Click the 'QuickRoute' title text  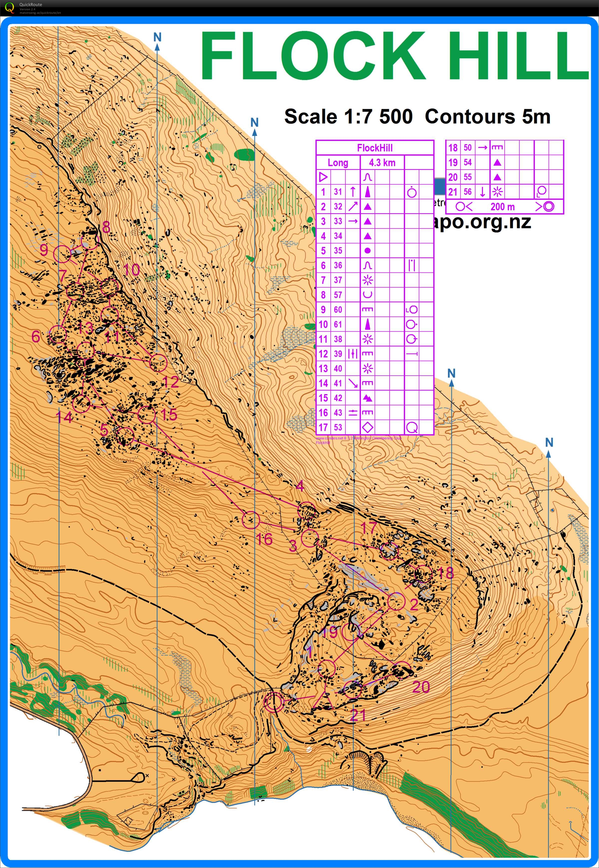tap(31, 4)
